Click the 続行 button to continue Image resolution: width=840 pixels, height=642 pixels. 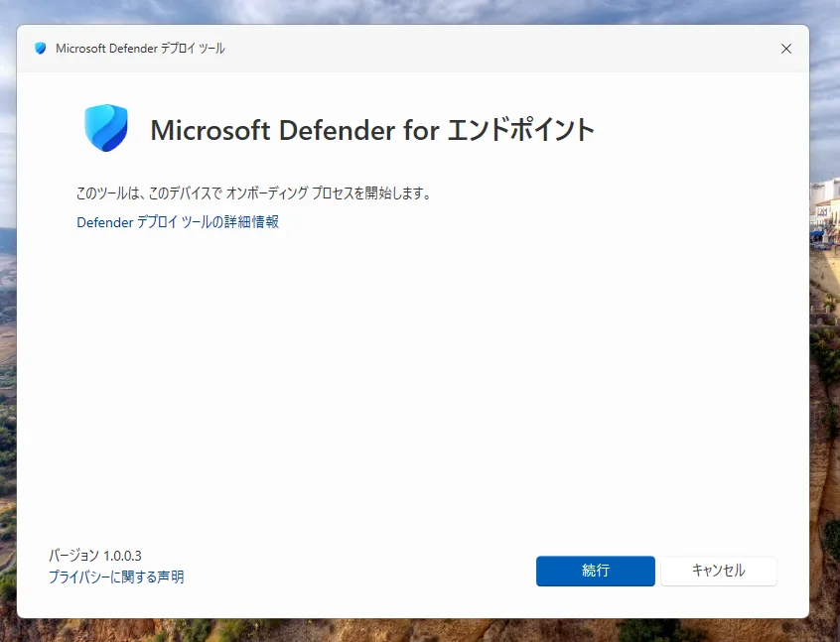pos(595,571)
